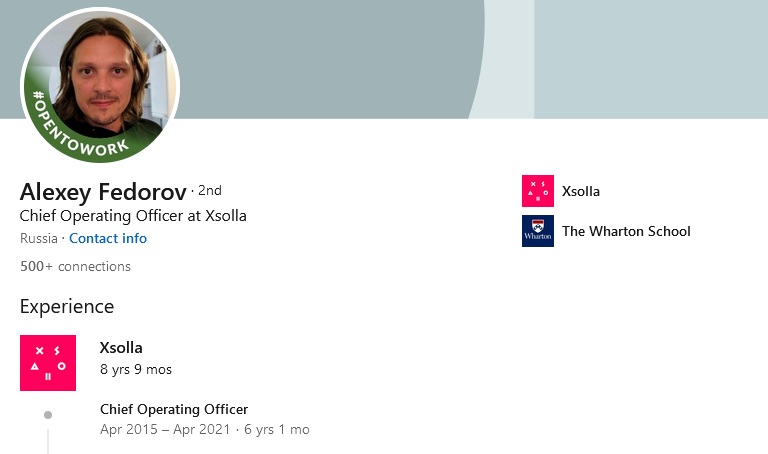
Task: Open the Xsolla company name under Experience
Action: 121,348
